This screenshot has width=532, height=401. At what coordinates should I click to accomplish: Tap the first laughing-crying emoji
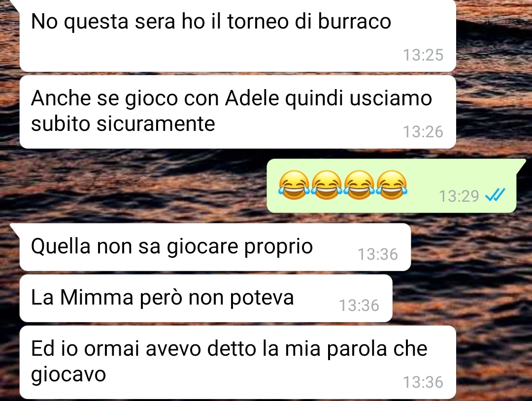(294, 185)
